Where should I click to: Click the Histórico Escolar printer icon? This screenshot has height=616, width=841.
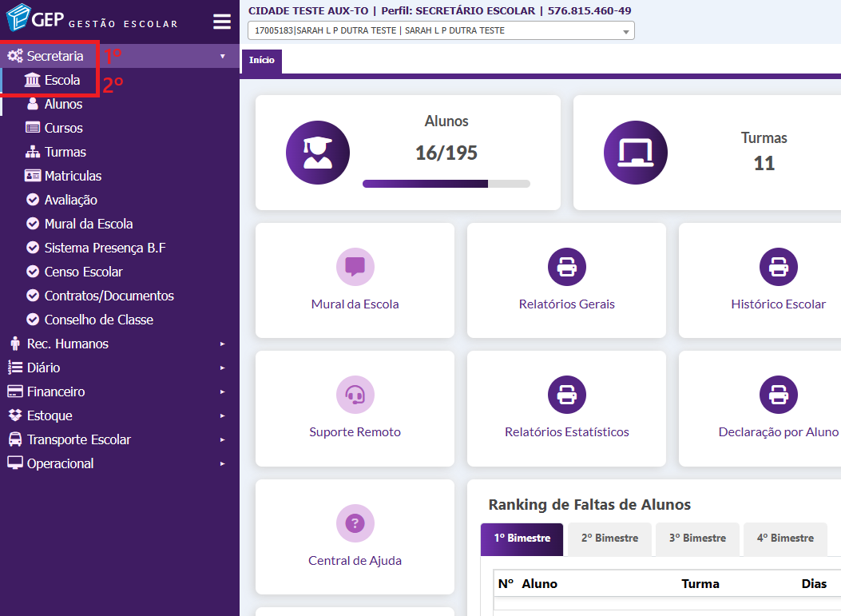[778, 267]
